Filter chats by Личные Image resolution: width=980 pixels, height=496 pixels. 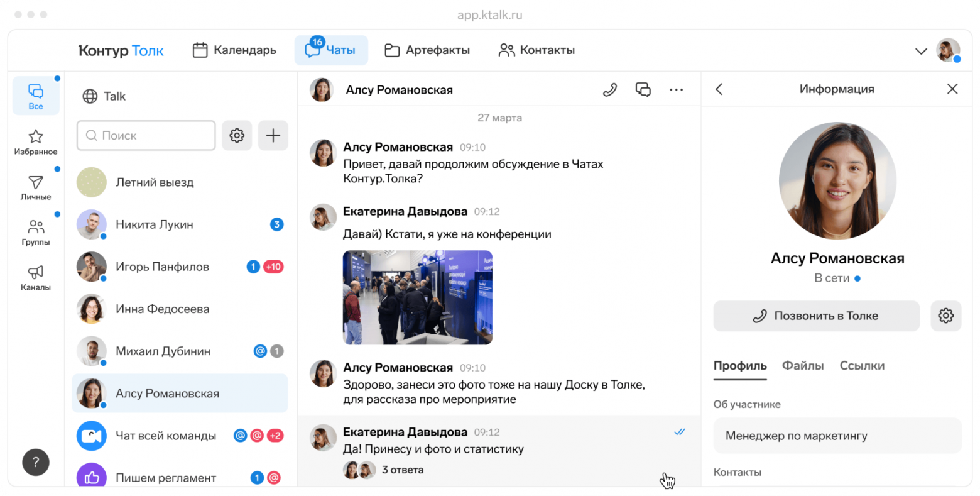coord(36,187)
